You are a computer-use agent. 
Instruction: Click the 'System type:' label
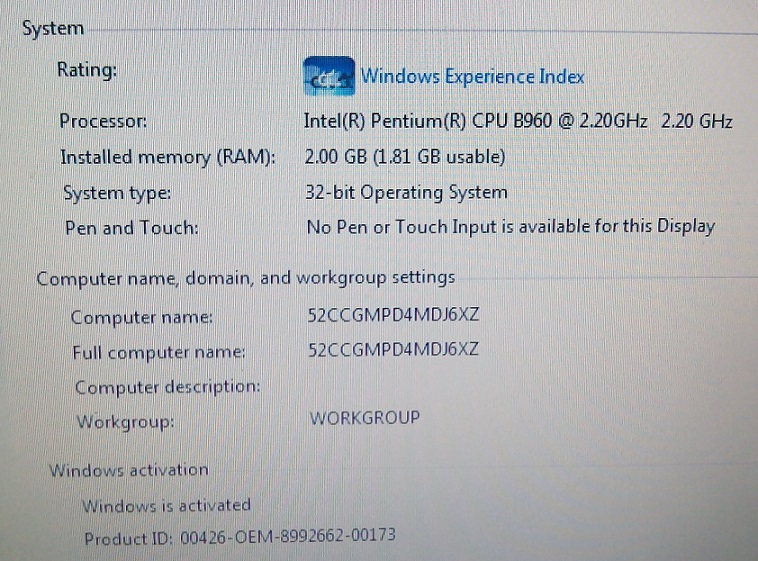[117, 193]
